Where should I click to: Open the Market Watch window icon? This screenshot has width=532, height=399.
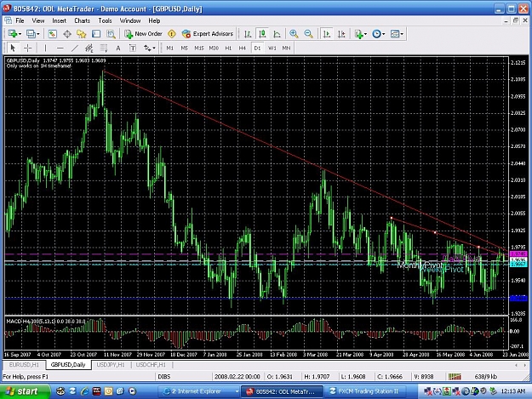point(53,34)
